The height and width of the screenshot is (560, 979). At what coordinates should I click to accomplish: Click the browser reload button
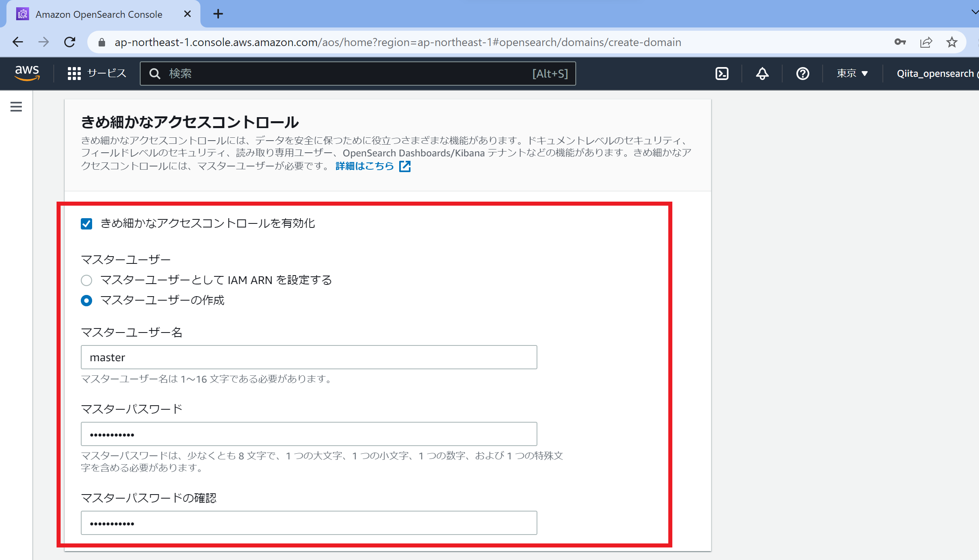pos(70,42)
